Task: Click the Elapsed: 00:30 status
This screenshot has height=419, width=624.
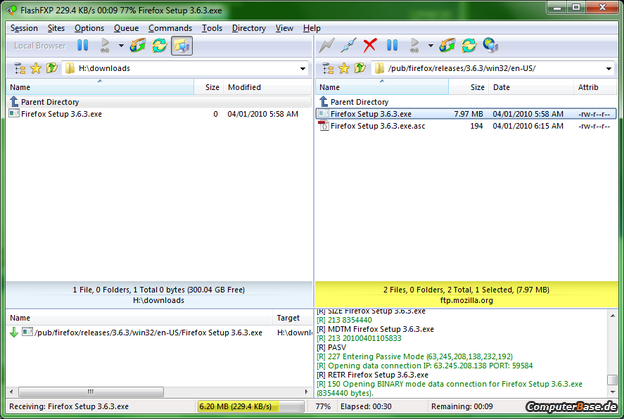Action: tap(366, 406)
